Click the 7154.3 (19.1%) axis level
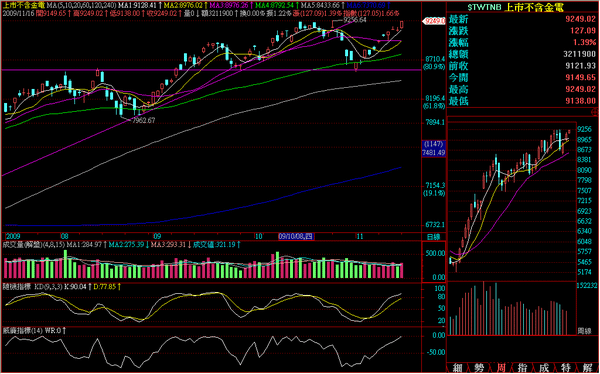Viewport: 600px width, 374px height. pyautogui.click(x=434, y=189)
